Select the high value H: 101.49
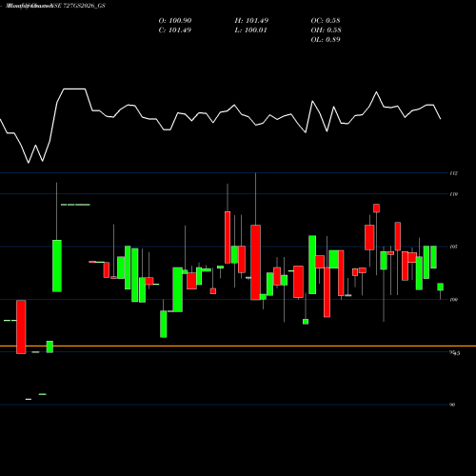This screenshot has width=476, height=476. click(x=251, y=21)
